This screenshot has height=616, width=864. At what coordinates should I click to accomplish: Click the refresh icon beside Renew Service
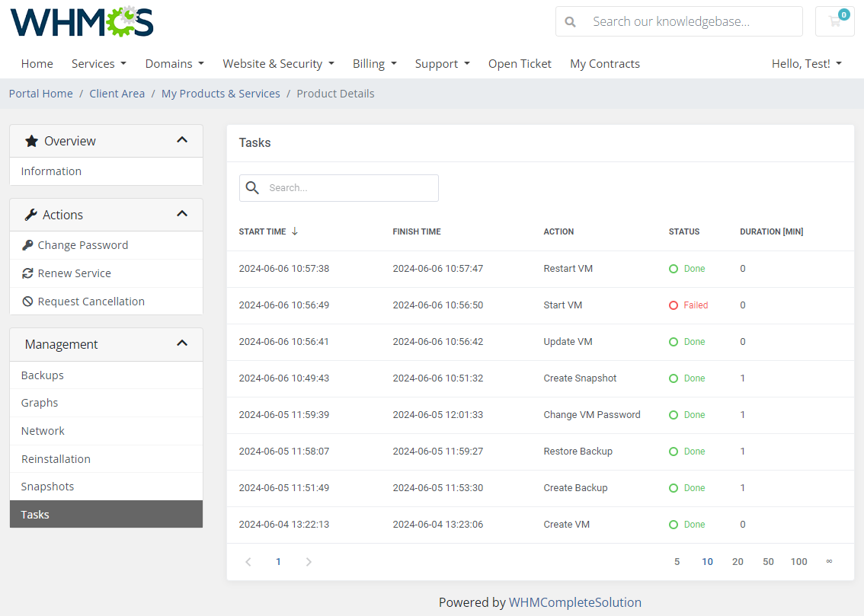[x=29, y=273]
